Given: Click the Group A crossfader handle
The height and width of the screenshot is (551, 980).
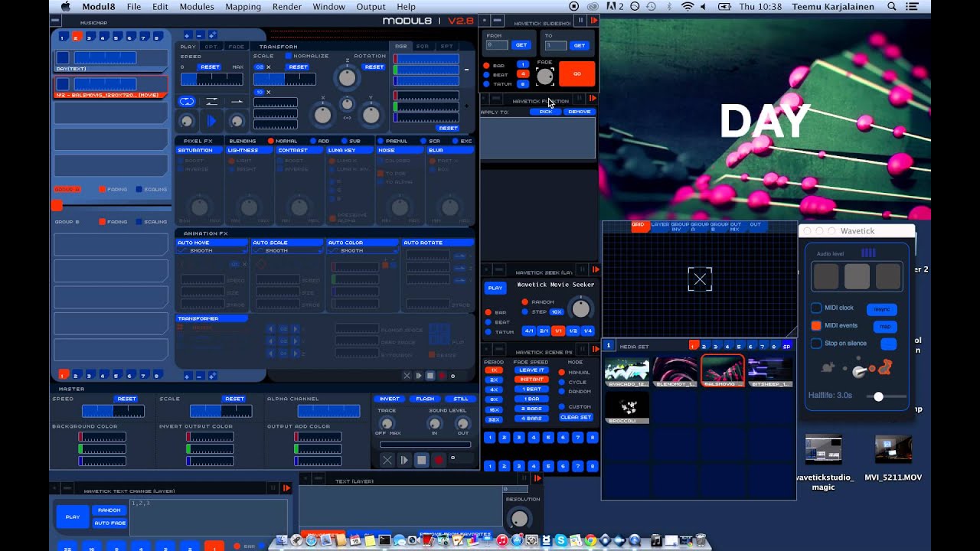Looking at the screenshot, I should [57, 205].
